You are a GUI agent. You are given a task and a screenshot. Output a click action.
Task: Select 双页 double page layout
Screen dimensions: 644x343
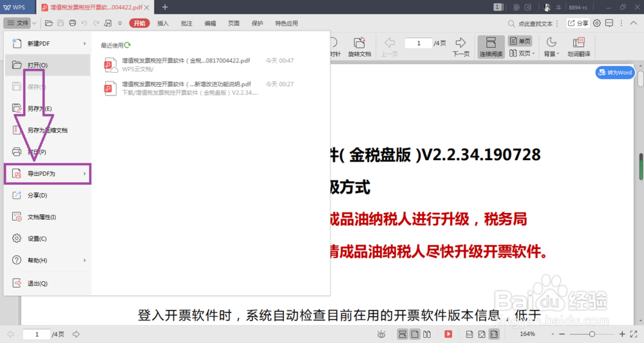pos(522,53)
